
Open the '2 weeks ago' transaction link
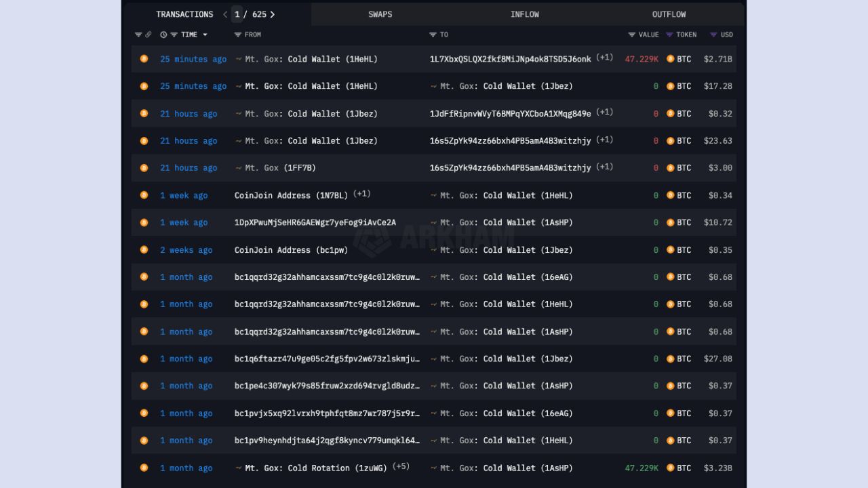(x=186, y=250)
